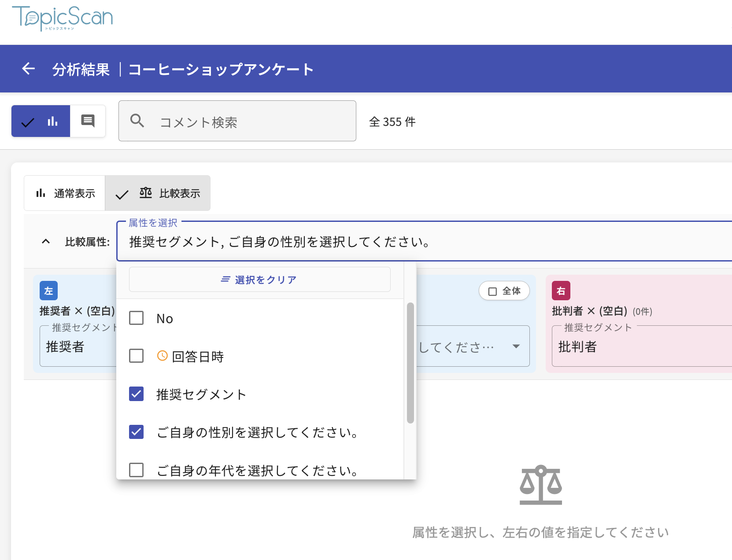This screenshot has width=732, height=560.
Task: Click the dropdown list scrollbar
Action: pos(410,362)
